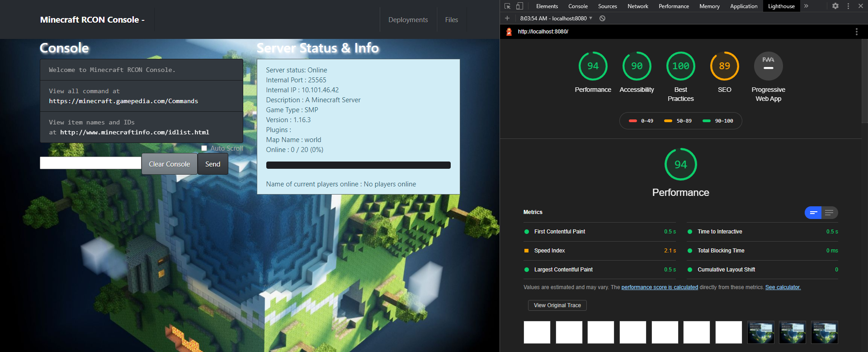Toggle the device toolbar icon in DevTools
868x352 pixels.
tap(519, 6)
